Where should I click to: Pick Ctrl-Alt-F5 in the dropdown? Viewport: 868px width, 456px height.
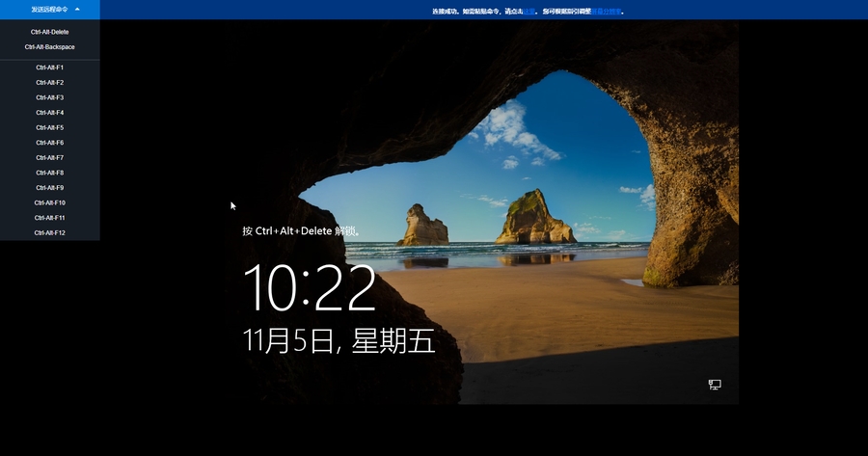pos(49,127)
